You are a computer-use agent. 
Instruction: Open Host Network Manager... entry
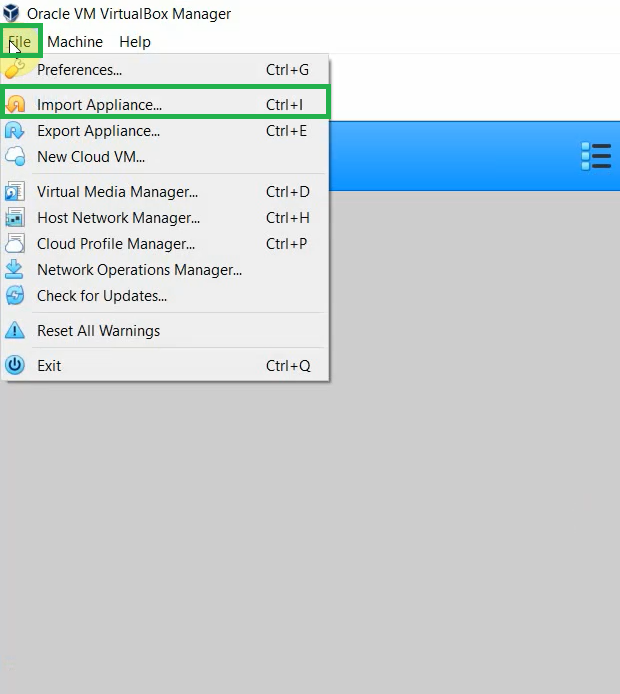pos(165,218)
